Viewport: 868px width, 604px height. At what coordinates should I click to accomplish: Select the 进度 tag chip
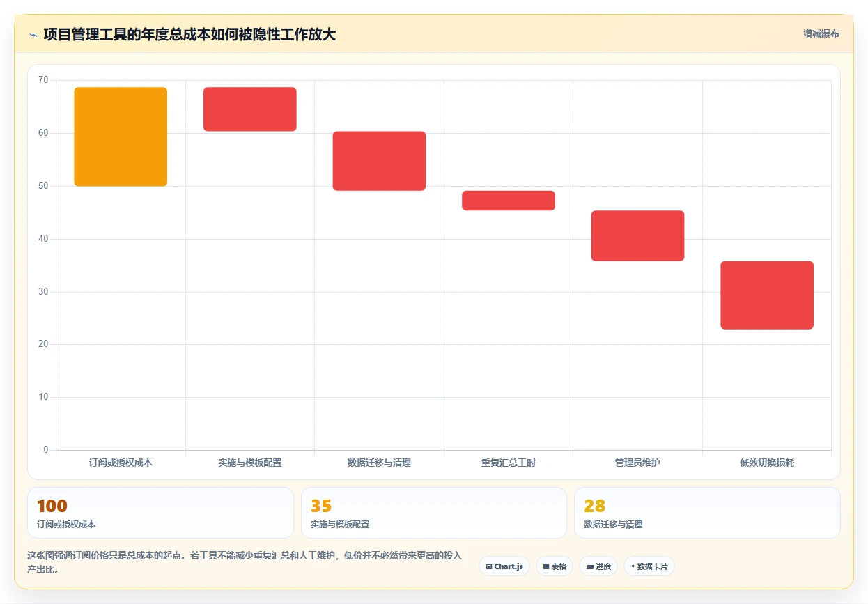pyautogui.click(x=598, y=566)
